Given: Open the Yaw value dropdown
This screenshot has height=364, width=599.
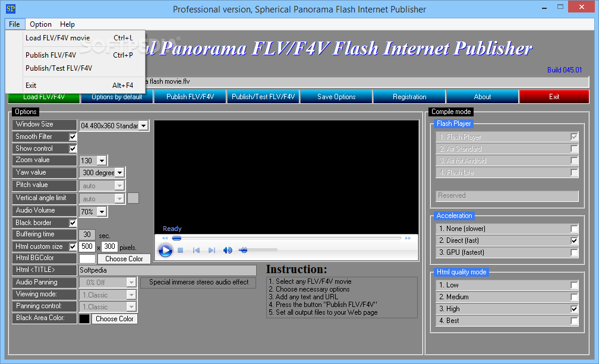Looking at the screenshot, I should pyautogui.click(x=119, y=172).
